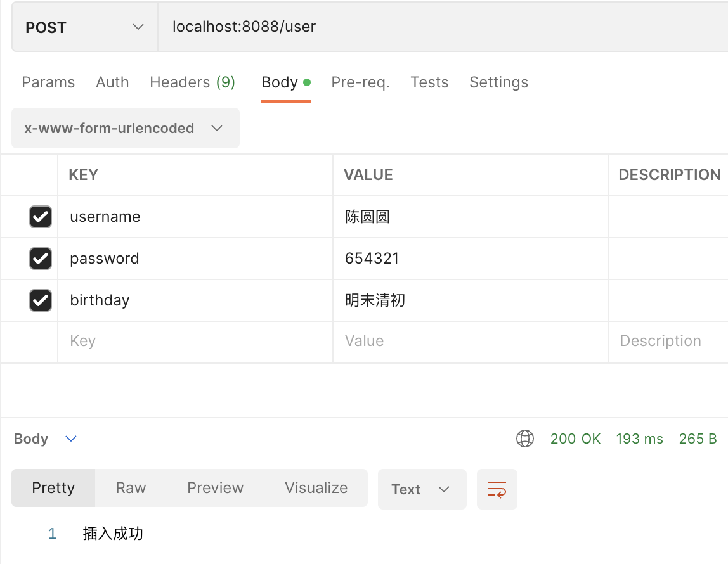Open the Text format dropdown
The width and height of the screenshot is (728, 564).
[x=422, y=489]
